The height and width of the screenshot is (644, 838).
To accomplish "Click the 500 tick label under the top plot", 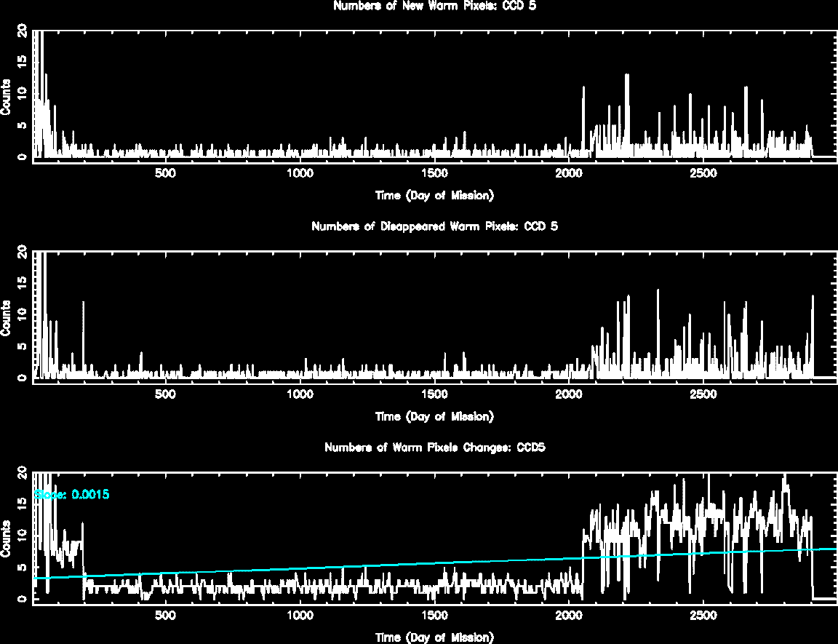I will [x=165, y=173].
